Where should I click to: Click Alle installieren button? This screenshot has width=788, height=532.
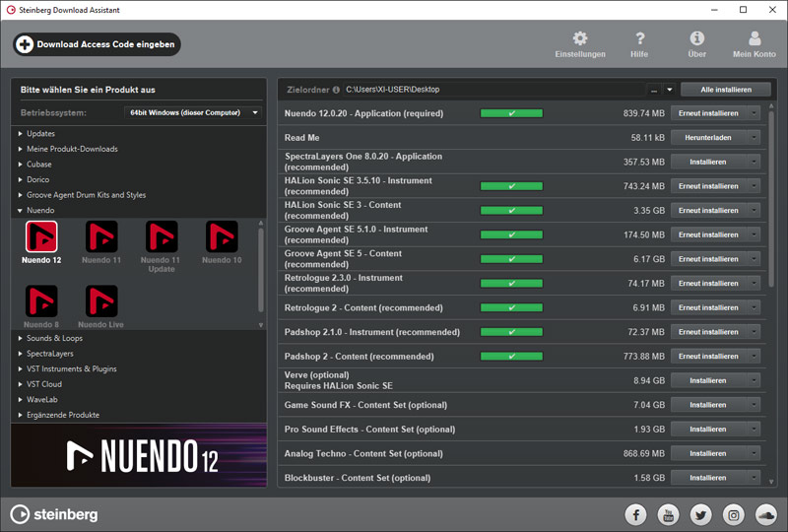tap(726, 90)
